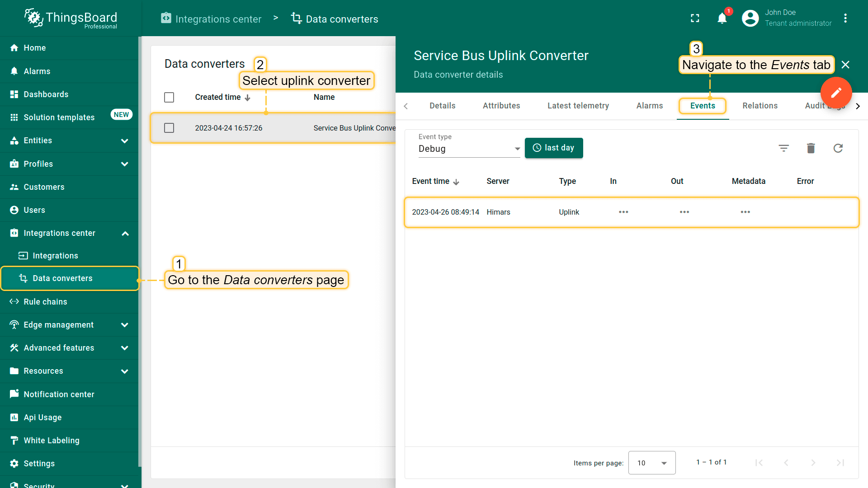The image size is (868, 488).
Task: Click the last day time button
Action: click(x=553, y=148)
